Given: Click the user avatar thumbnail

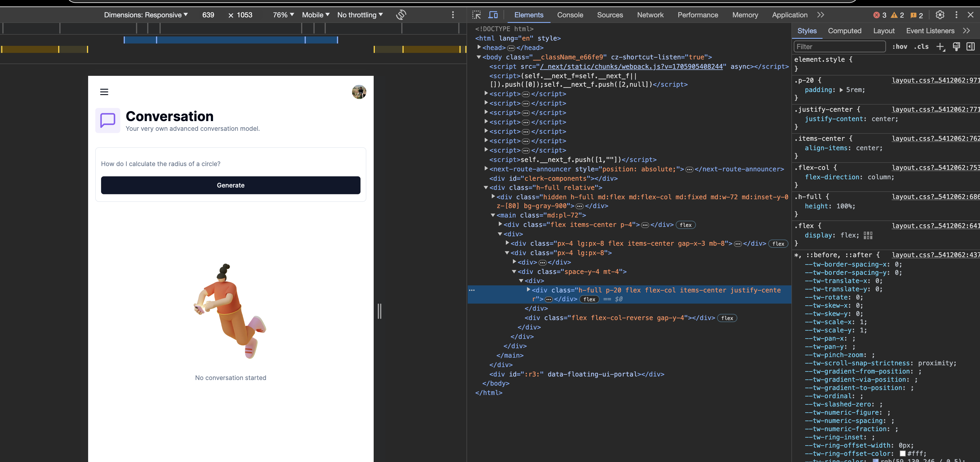Looking at the screenshot, I should pyautogui.click(x=359, y=92).
